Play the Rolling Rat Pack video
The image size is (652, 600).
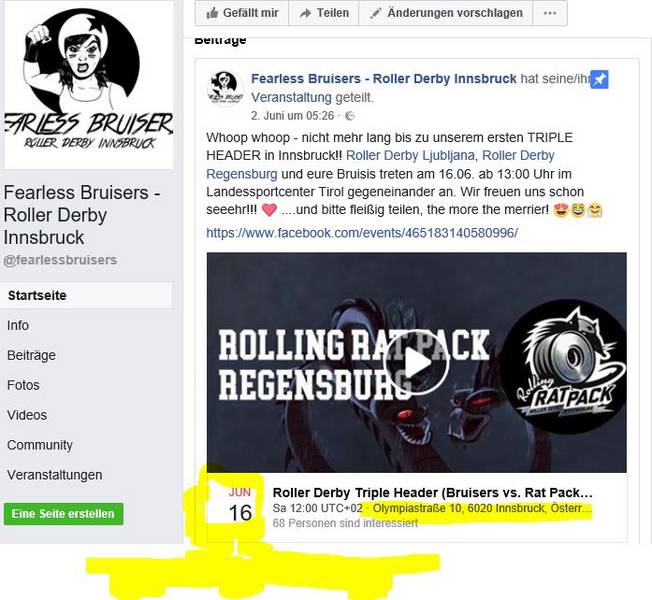[x=416, y=363]
